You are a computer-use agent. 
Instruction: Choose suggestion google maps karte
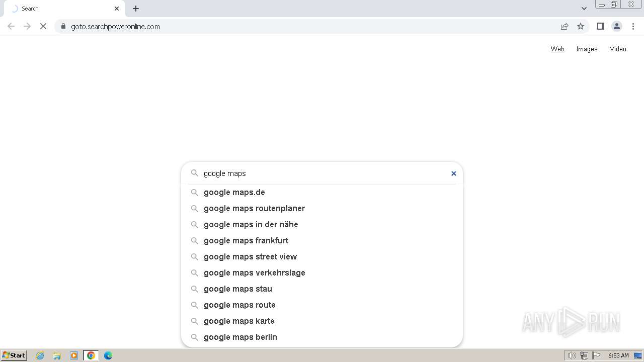[322, 321]
